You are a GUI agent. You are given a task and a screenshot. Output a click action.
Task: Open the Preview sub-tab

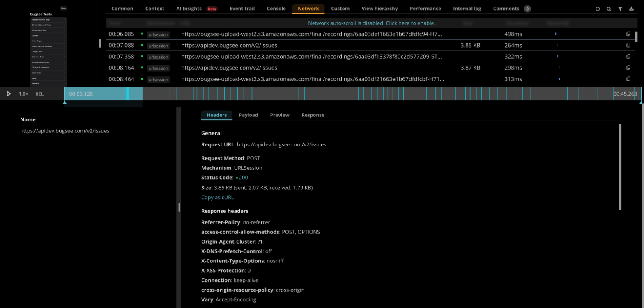click(280, 115)
